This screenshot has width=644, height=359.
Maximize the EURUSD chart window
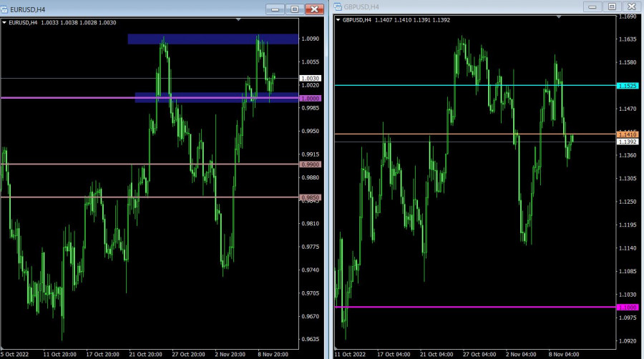(x=294, y=9)
